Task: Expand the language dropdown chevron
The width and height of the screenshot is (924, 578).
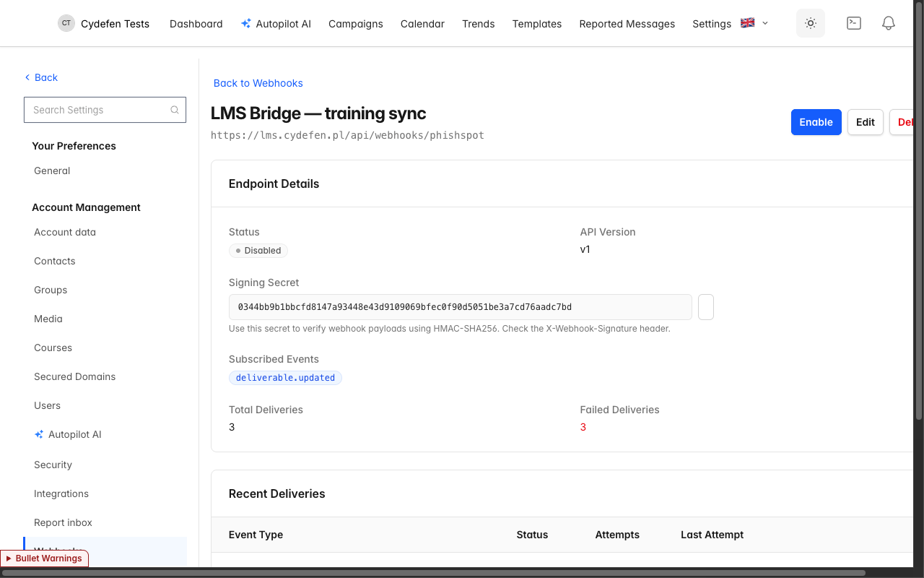Action: (x=765, y=23)
